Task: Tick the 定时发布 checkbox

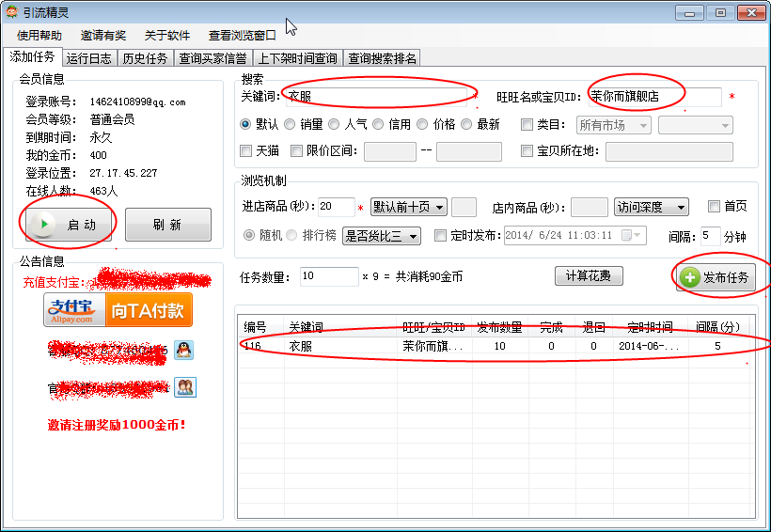Action: (441, 236)
